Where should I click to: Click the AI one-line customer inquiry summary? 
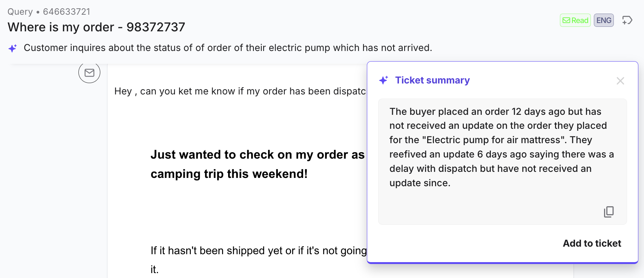coord(228,48)
